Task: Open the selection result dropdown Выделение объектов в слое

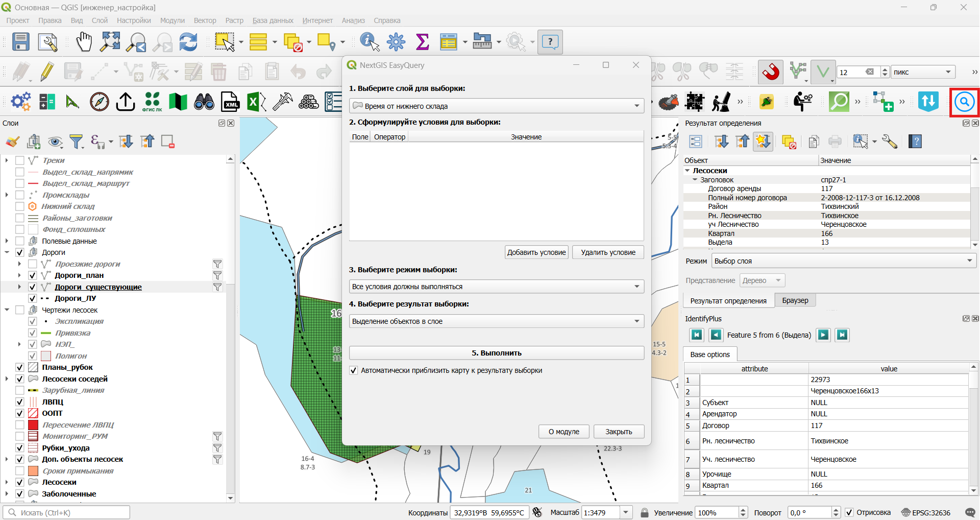Action: click(x=497, y=321)
